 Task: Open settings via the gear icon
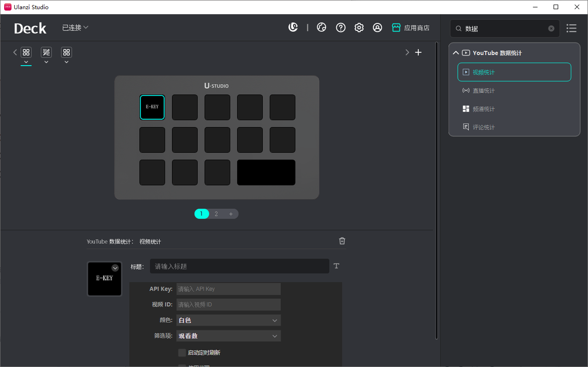click(359, 28)
